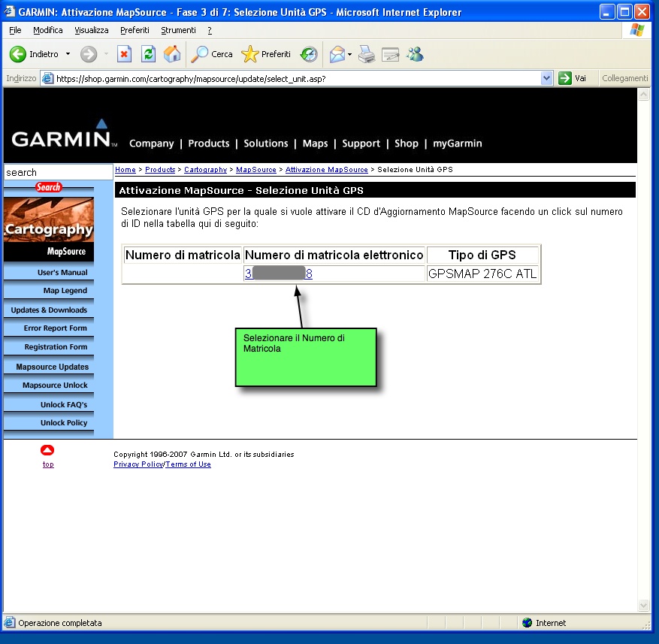Click the Messenger toolbar icon
The width and height of the screenshot is (659, 644).
point(415,54)
